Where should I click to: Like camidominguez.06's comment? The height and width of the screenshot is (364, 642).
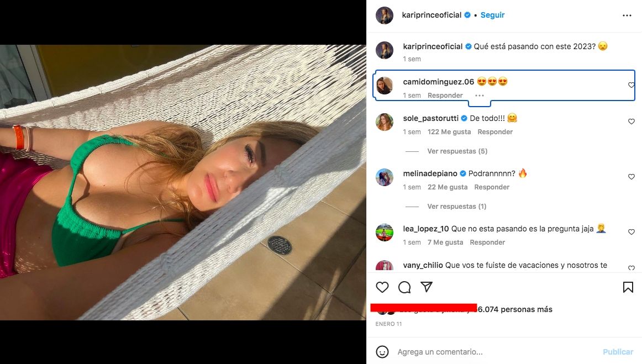coord(631,85)
